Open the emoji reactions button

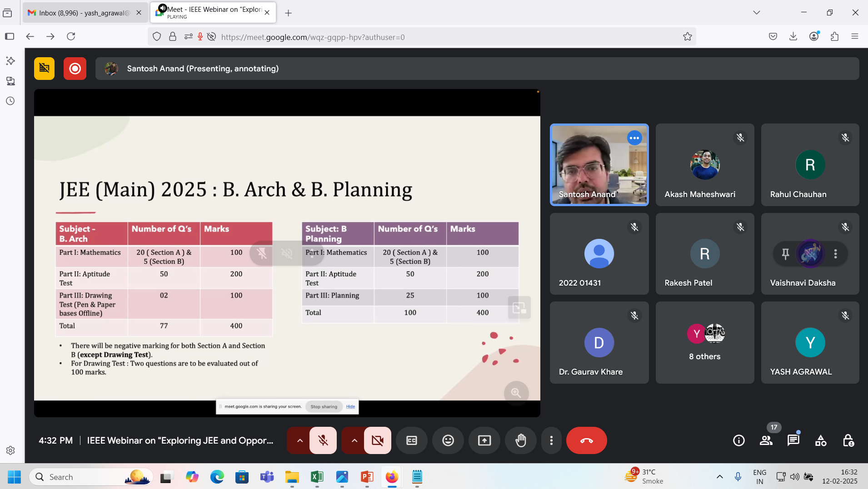[x=448, y=440]
